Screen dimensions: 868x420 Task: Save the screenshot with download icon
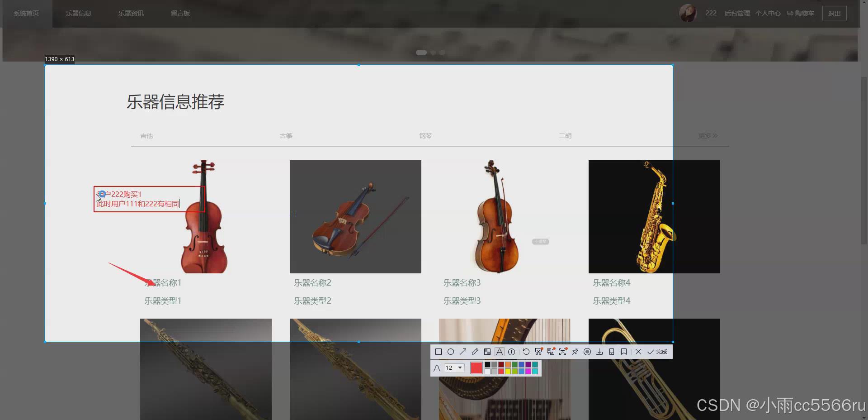599,352
